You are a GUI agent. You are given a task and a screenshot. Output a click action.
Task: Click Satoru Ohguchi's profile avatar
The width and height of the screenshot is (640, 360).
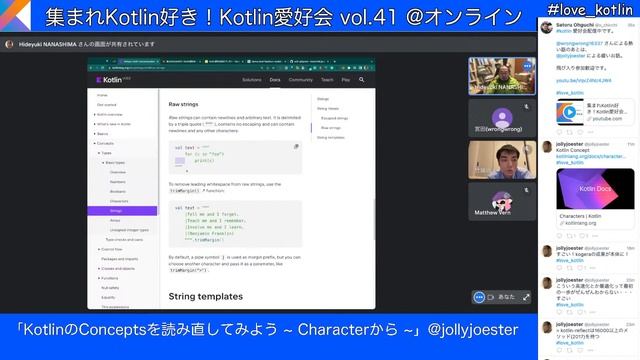click(x=547, y=27)
